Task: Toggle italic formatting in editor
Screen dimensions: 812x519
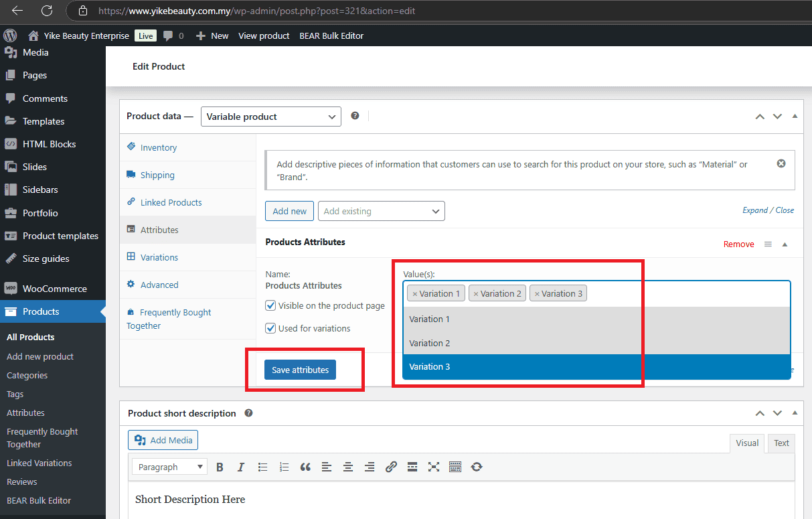Action: tap(241, 467)
